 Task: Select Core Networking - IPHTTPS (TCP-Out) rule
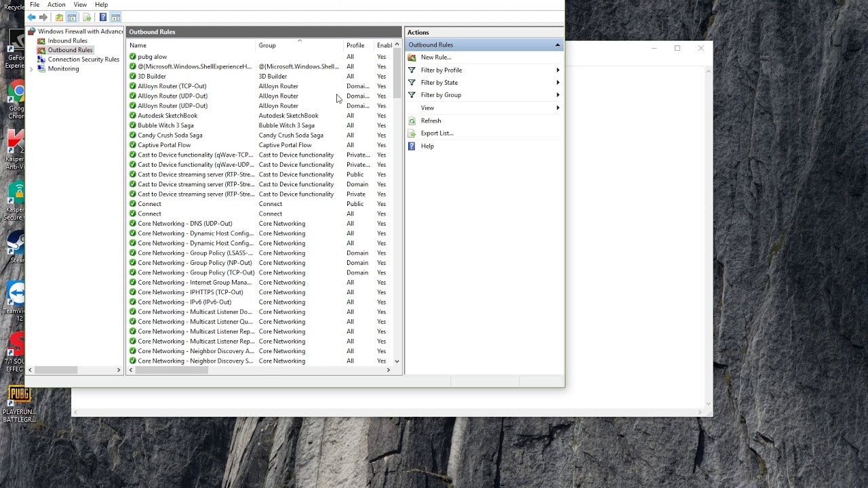191,292
